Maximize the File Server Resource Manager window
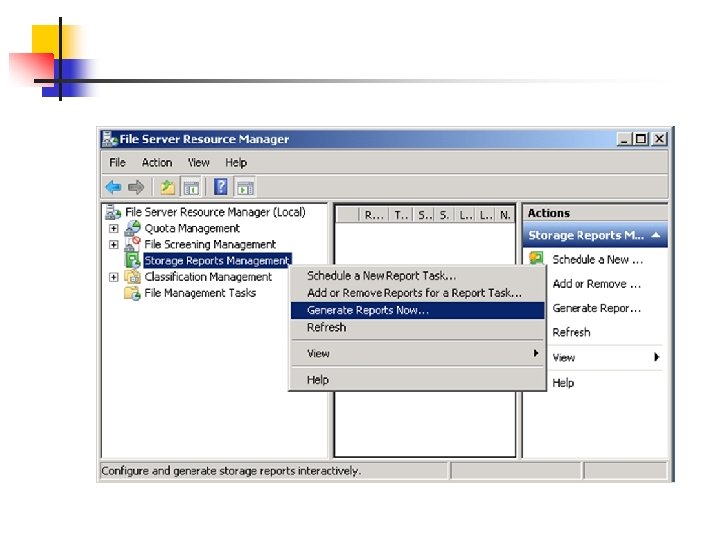The width and height of the screenshot is (720, 540). 641,139
